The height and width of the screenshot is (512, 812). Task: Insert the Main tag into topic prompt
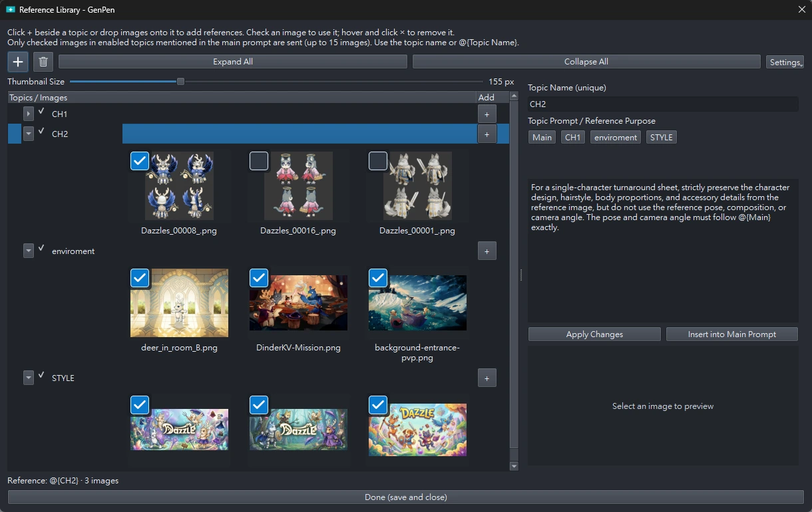pyautogui.click(x=542, y=137)
